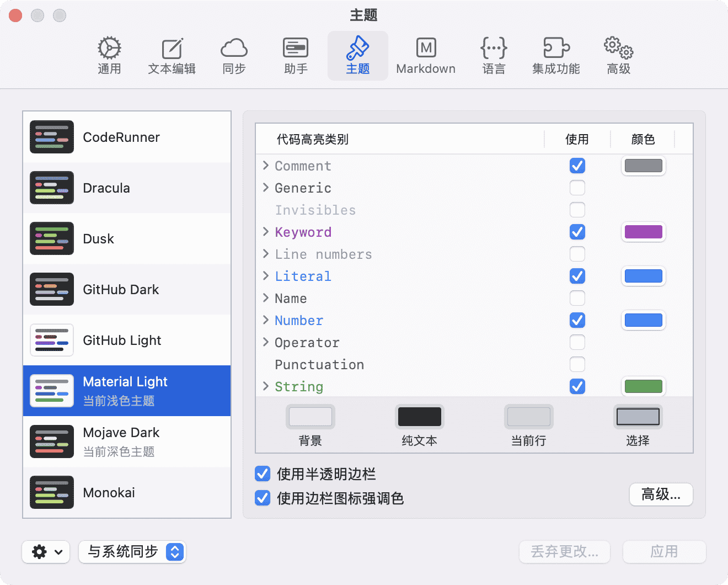This screenshot has height=585, width=728.
Task: Expand the String category triangle
Action: tap(266, 386)
